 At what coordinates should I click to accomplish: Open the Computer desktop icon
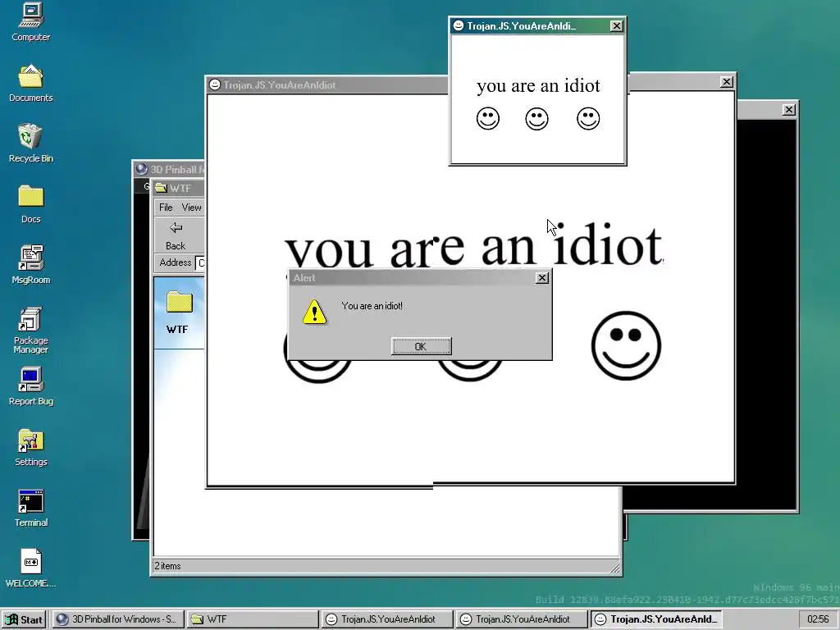tap(30, 21)
